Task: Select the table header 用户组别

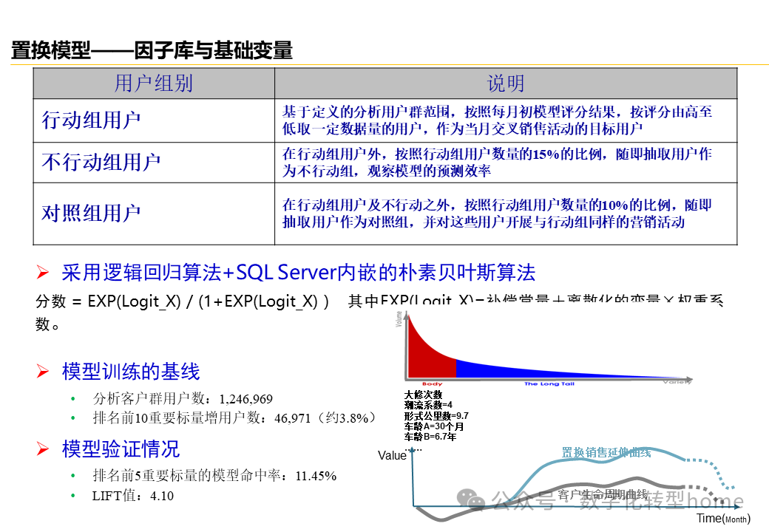Action: (x=154, y=83)
